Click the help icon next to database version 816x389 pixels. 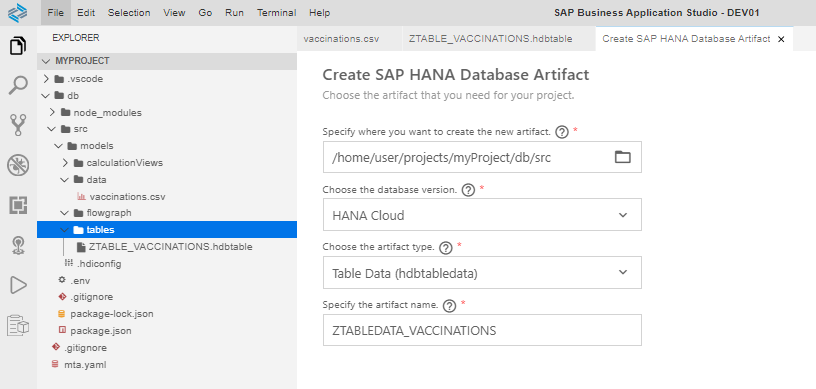[x=468, y=191]
